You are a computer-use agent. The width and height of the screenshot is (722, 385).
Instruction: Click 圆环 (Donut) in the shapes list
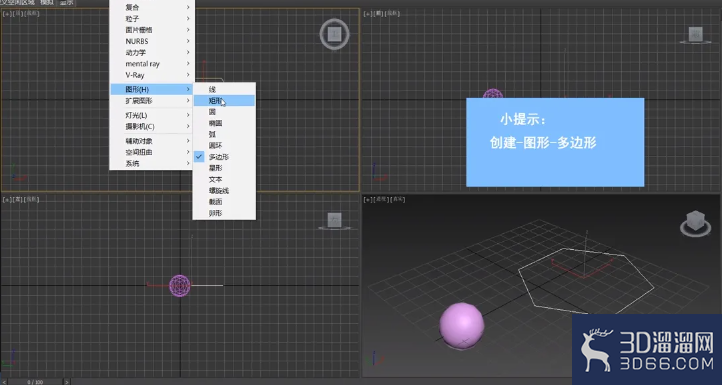[224, 146]
